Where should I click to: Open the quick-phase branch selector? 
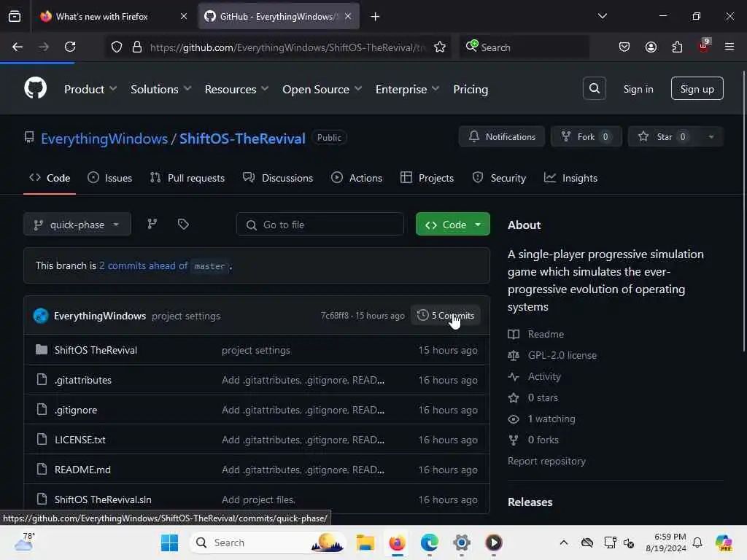coord(77,225)
